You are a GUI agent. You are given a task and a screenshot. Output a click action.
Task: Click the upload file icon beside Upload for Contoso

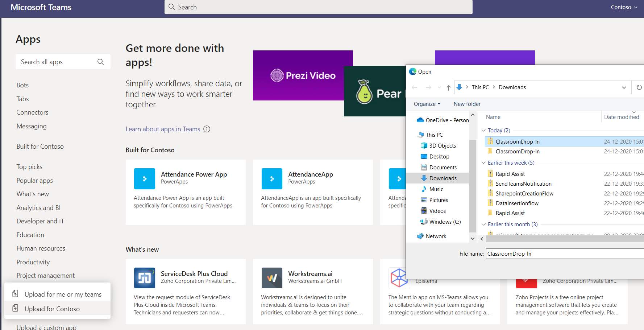pyautogui.click(x=15, y=308)
